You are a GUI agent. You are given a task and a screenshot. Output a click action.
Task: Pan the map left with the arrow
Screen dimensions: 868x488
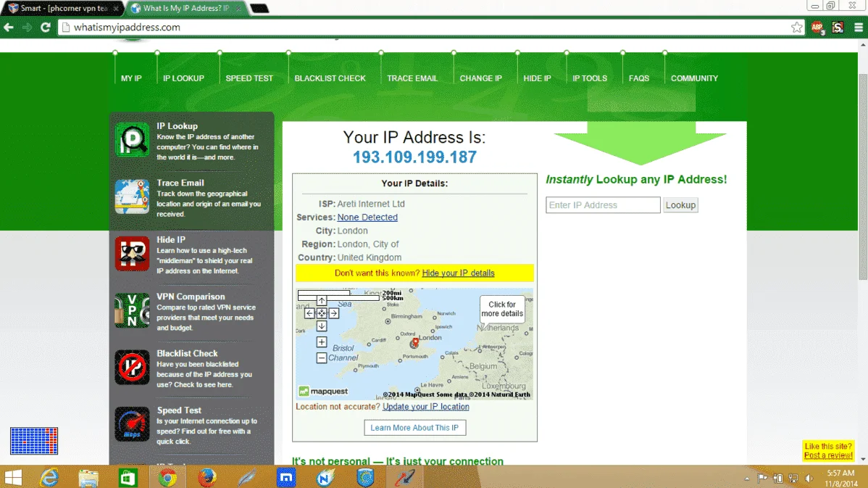pyautogui.click(x=309, y=313)
